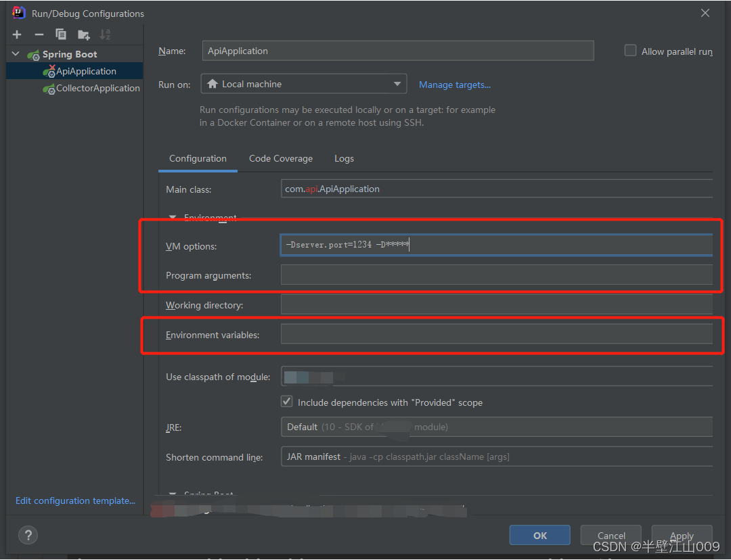Create a new configuration folder

click(x=83, y=34)
